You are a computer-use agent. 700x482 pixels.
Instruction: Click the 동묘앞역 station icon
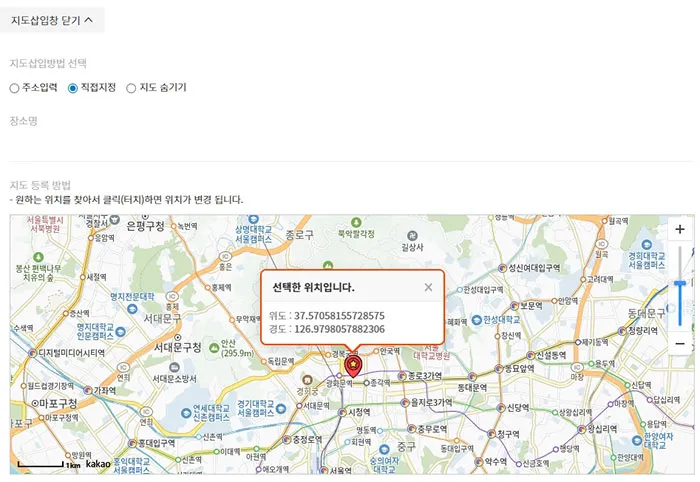[x=499, y=369]
